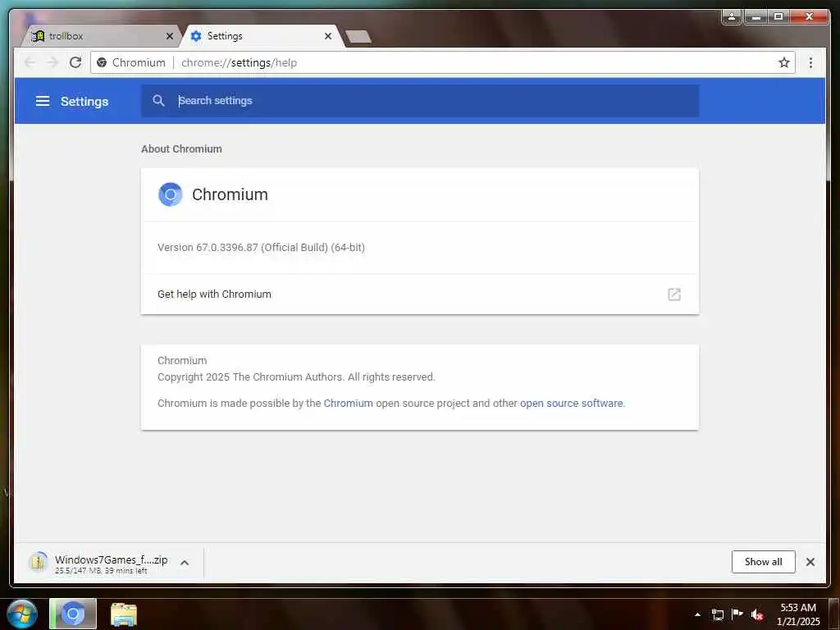Open the new tab button
The image size is (840, 630).
(x=358, y=36)
